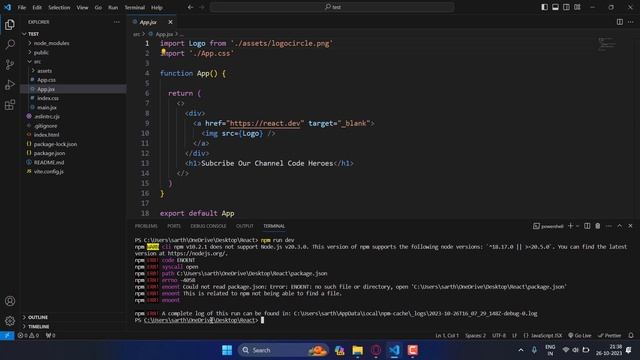Open customize layout icon
640x360 pixels.
coord(577,7)
